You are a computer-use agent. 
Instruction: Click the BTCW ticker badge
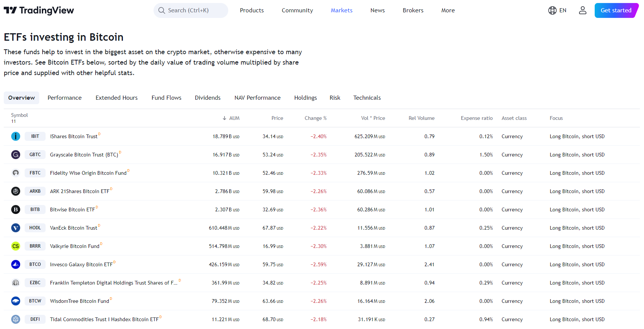pyautogui.click(x=35, y=301)
